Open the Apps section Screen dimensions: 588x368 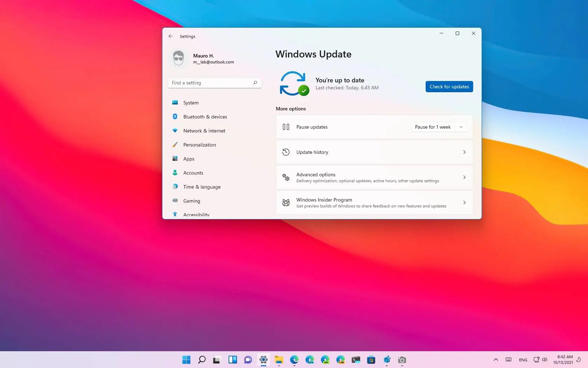click(x=175, y=159)
